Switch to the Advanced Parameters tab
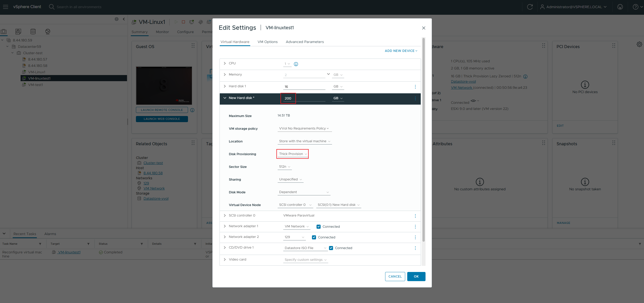Screen dimensions: 644x303 click(305, 42)
